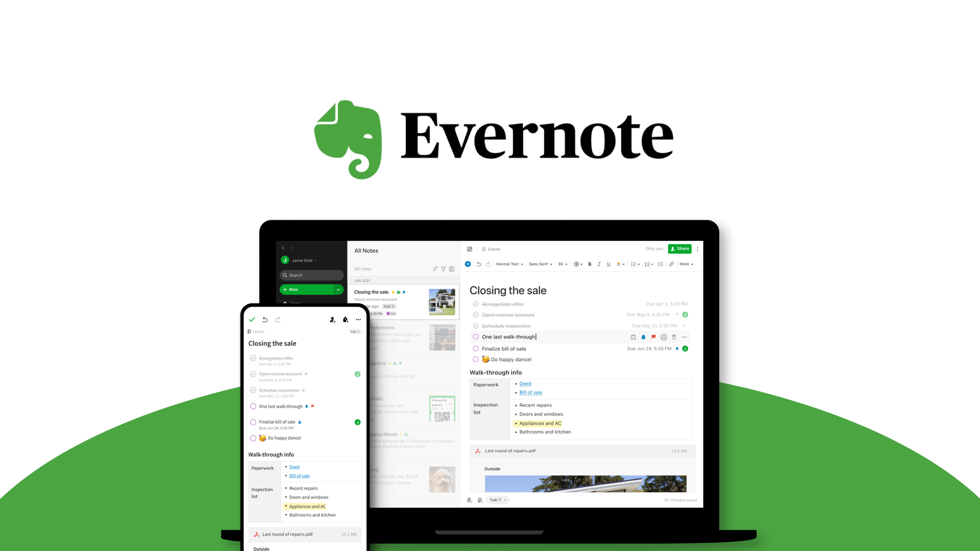
Task: Click the Undo icon in toolbar
Action: [479, 264]
